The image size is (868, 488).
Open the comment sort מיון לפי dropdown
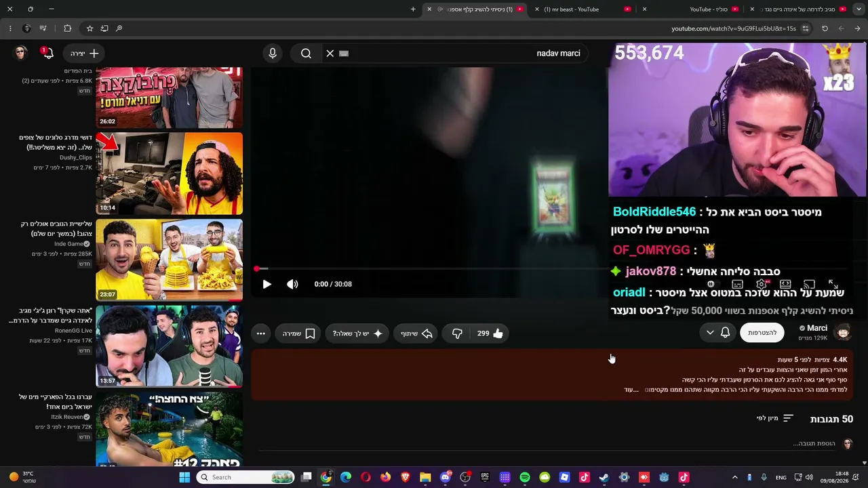point(774,419)
